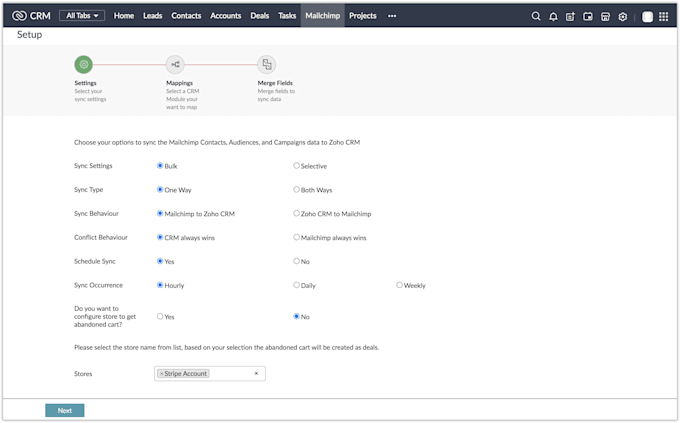Open the Leads tab

pos(153,16)
